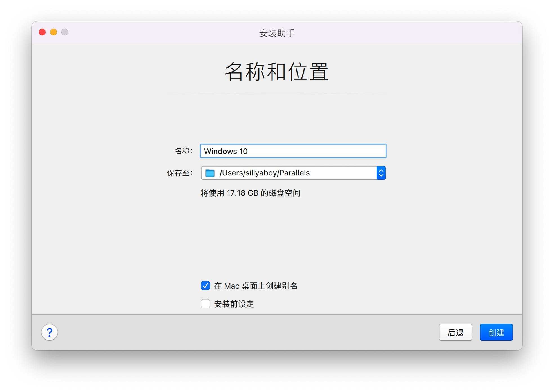Close the 安装助手 window with red button

42,32
